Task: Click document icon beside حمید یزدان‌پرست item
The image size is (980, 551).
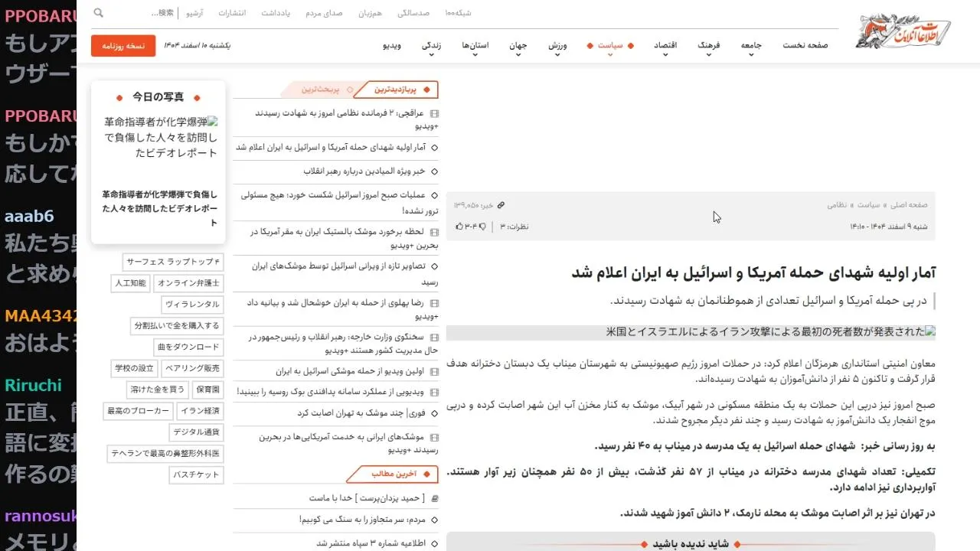Action: [434, 498]
